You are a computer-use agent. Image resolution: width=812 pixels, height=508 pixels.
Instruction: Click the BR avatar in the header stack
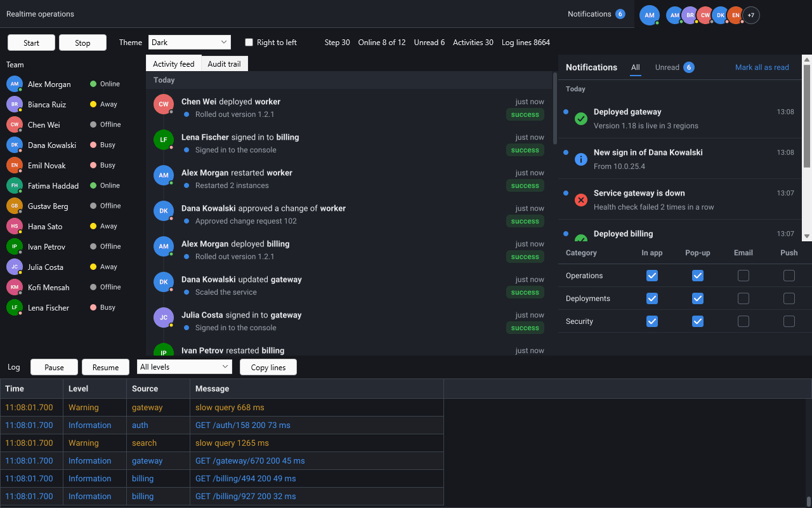[x=690, y=15]
